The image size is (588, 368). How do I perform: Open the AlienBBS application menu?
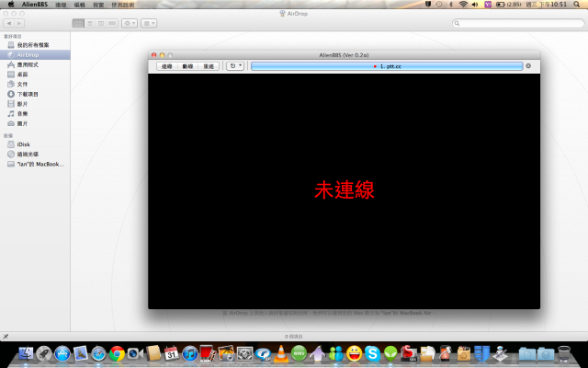[x=35, y=5]
